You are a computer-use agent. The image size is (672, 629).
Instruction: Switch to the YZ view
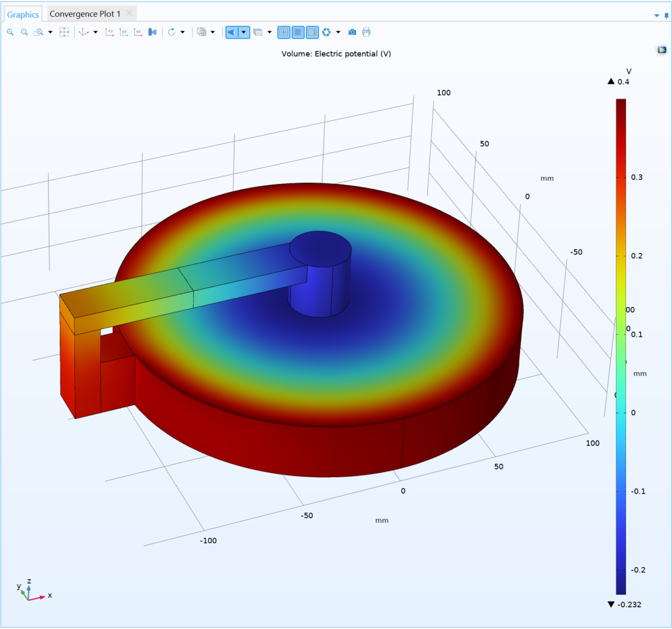click(x=124, y=32)
